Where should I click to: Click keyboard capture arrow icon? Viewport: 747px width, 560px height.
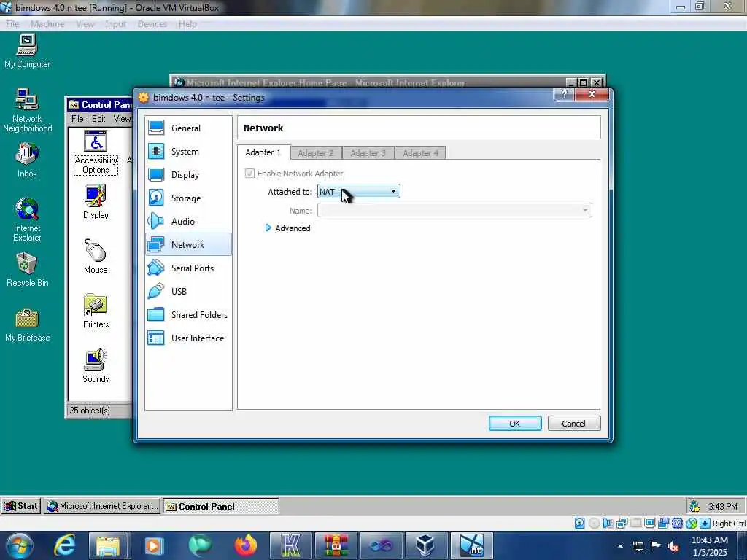pyautogui.click(x=705, y=524)
